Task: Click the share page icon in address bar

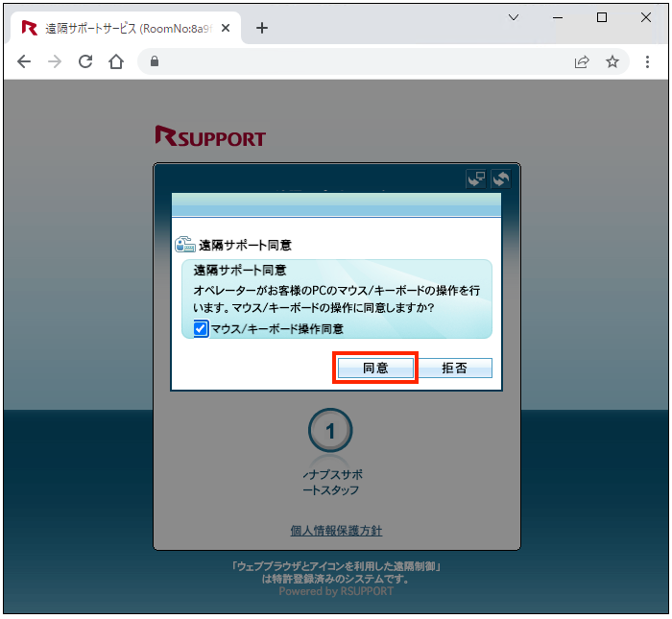Action: click(x=582, y=61)
